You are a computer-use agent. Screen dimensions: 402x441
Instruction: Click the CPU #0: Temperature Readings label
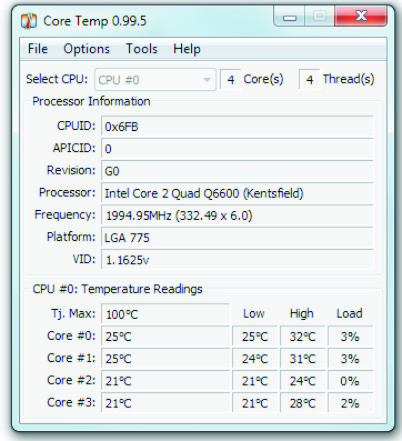117,289
